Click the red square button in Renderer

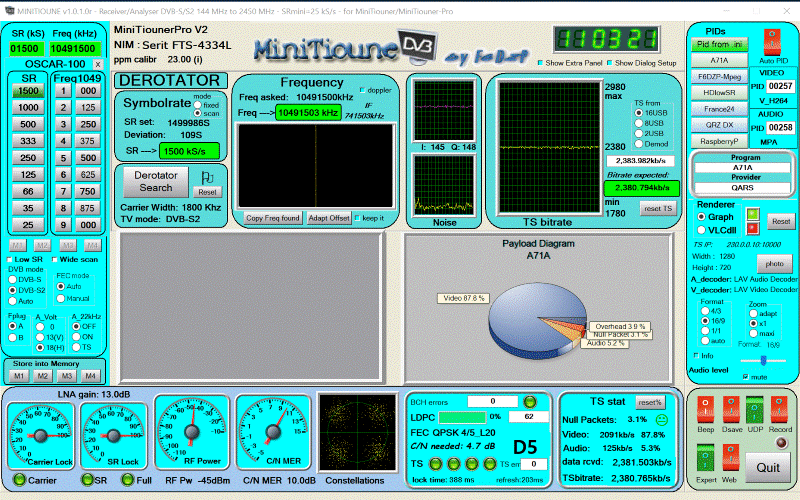753,228
